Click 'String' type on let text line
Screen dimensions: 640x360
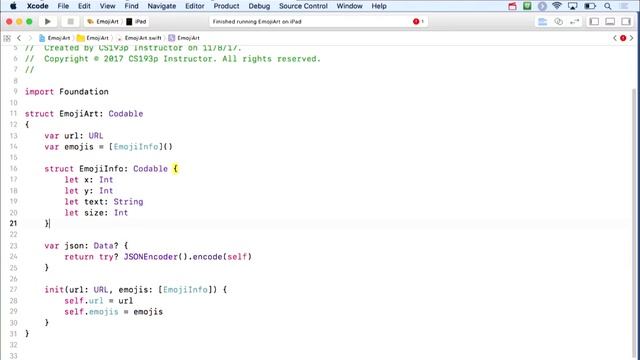coord(128,202)
